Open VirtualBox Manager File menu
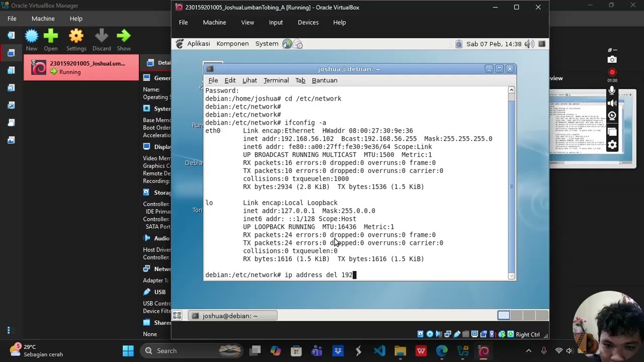Screen dimensions: 644x362 [x=12, y=19]
